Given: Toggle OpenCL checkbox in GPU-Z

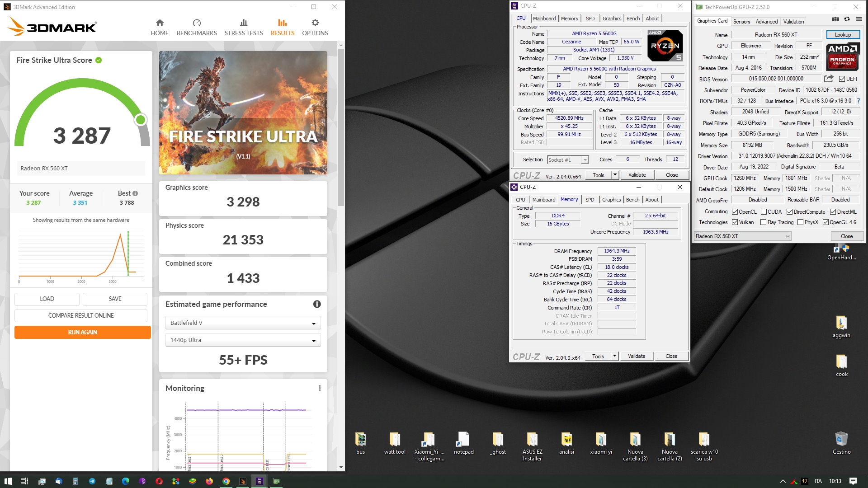Looking at the screenshot, I should pos(735,212).
